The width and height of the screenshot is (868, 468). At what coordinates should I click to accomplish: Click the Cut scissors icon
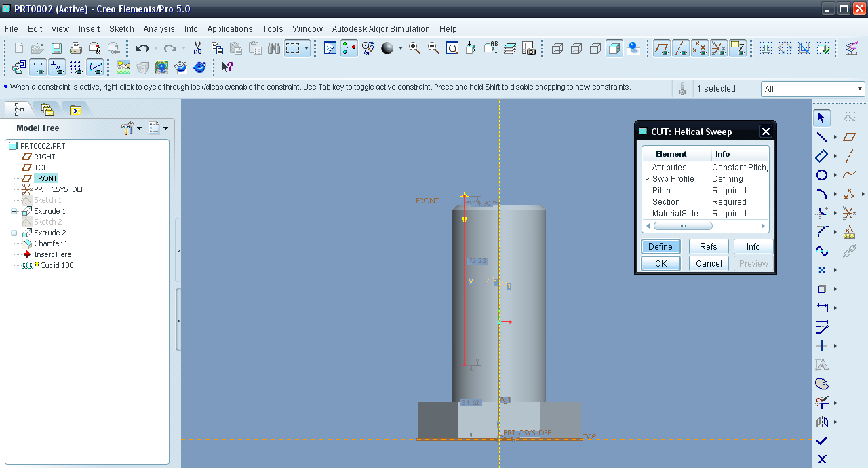coord(198,48)
